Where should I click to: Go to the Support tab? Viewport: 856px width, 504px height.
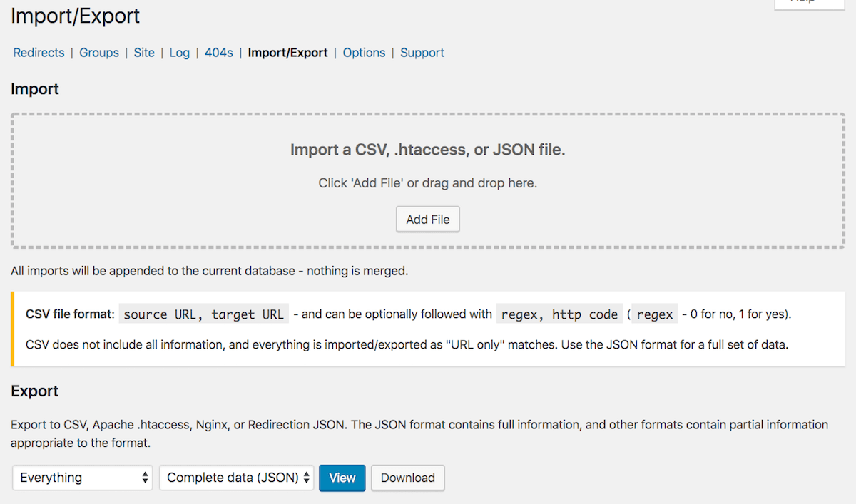pos(422,53)
